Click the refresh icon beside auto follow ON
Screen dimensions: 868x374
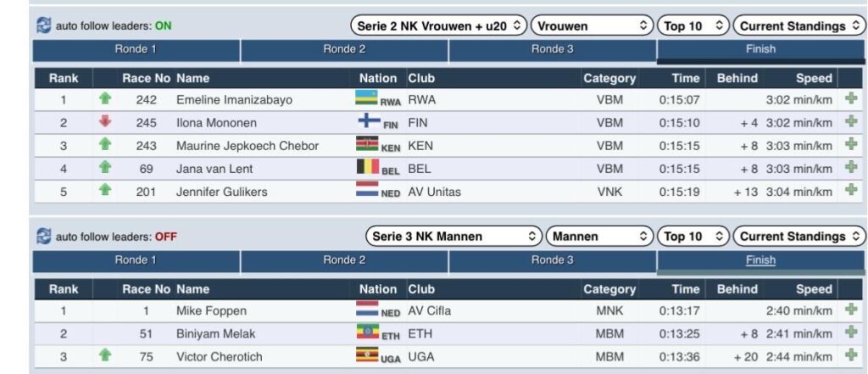click(43, 25)
